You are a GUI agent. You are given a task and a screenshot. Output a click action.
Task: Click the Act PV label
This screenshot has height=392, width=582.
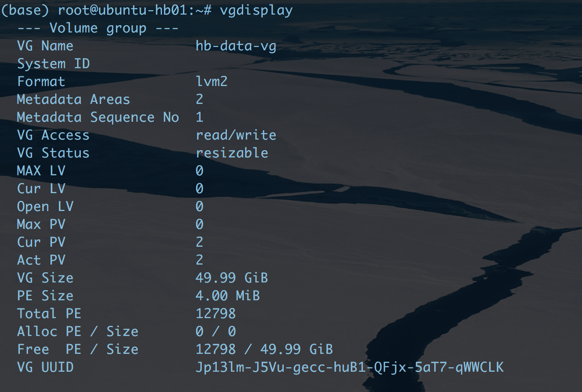41,260
